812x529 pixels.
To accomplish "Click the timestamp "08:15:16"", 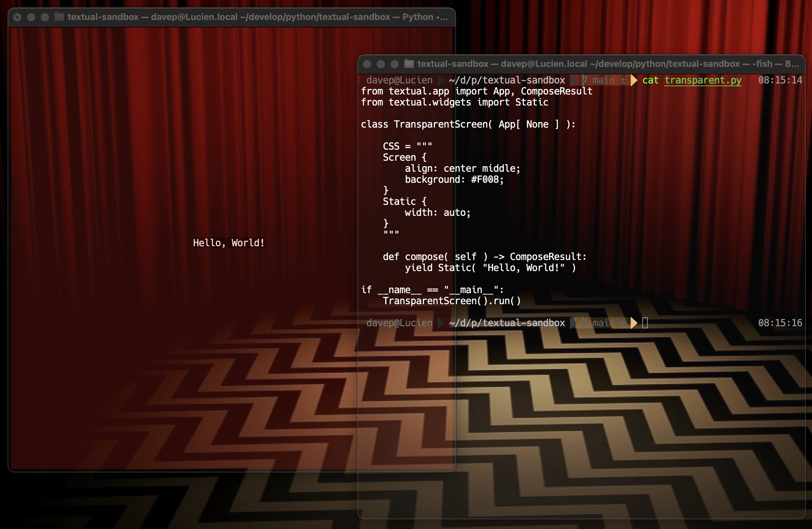I will click(x=780, y=323).
